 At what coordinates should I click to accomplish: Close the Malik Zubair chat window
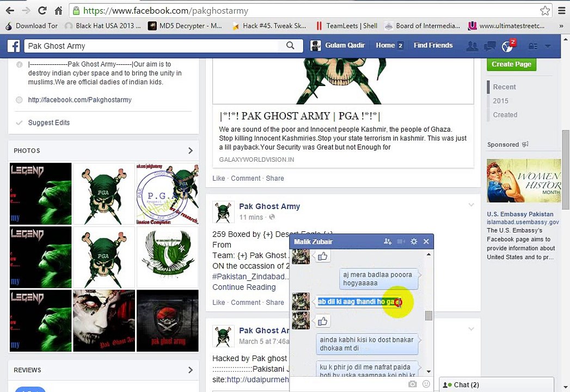[x=426, y=241]
